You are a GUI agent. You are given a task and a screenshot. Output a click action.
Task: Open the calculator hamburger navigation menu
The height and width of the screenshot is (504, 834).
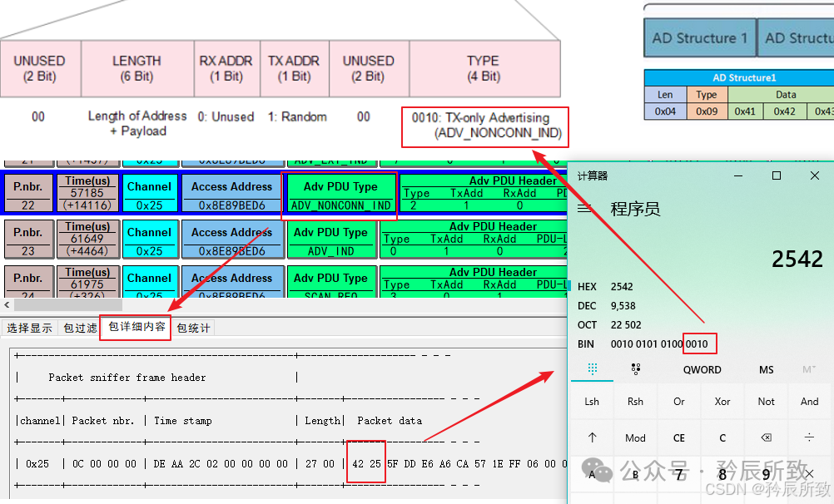(584, 209)
